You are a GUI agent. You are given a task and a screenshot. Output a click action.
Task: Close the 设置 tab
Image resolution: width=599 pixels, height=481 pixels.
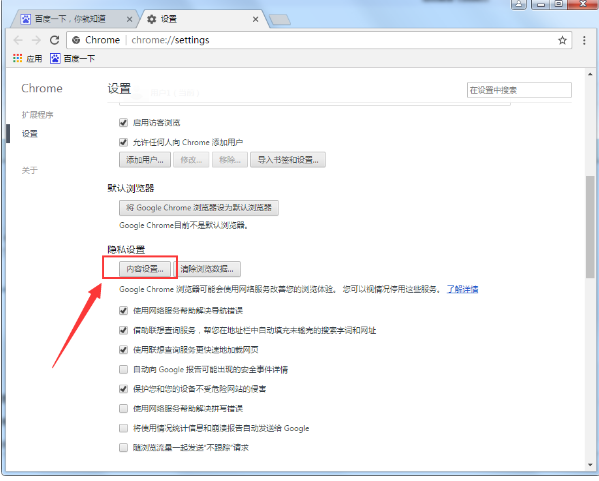coord(256,19)
